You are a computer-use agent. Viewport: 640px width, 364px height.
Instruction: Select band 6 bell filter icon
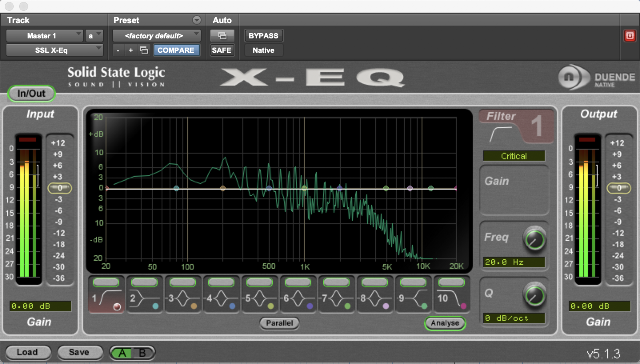coord(298,299)
